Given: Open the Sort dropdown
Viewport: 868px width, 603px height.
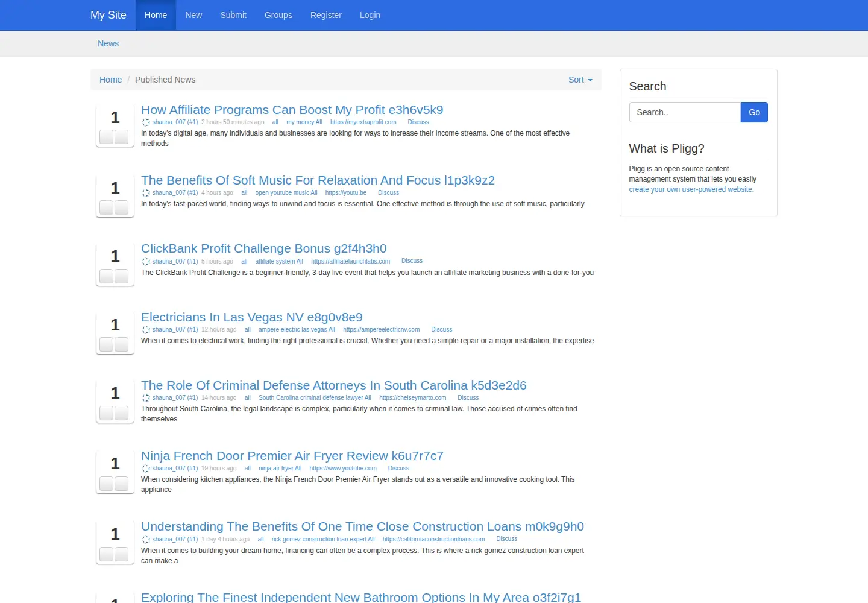Looking at the screenshot, I should point(580,80).
